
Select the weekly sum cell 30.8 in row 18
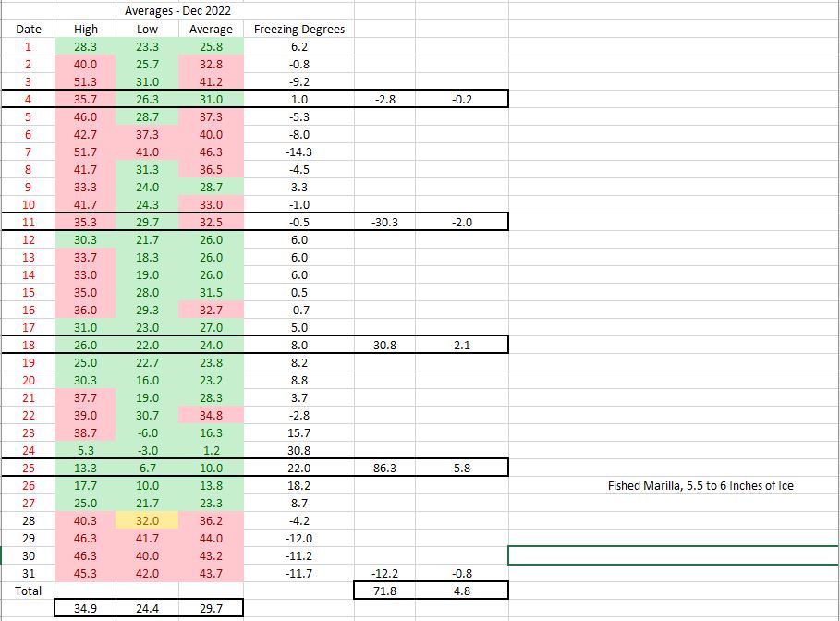click(384, 345)
